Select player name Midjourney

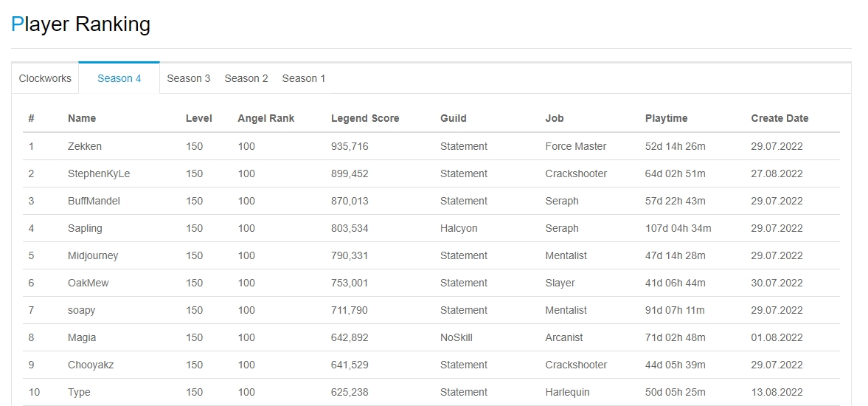point(93,255)
